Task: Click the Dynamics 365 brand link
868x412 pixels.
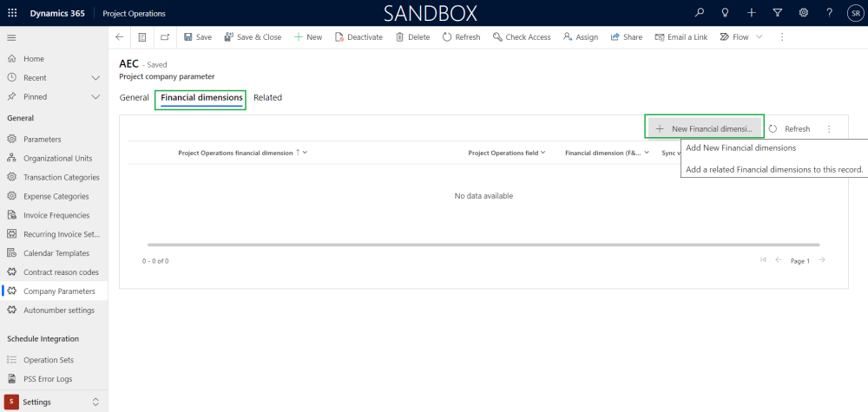Action: click(x=57, y=13)
